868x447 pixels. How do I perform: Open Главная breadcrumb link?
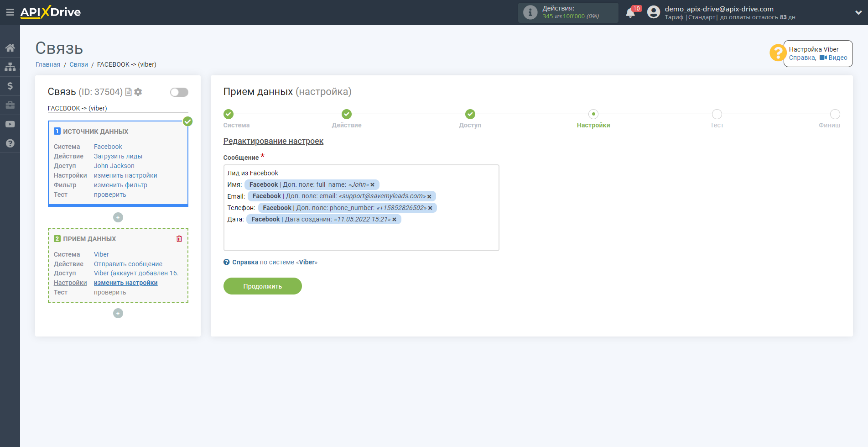(48, 64)
